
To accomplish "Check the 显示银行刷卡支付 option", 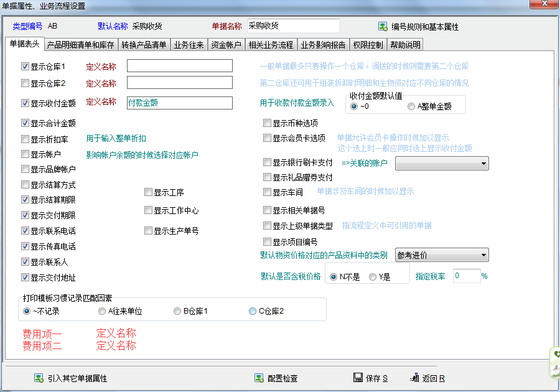I will pos(267,163).
